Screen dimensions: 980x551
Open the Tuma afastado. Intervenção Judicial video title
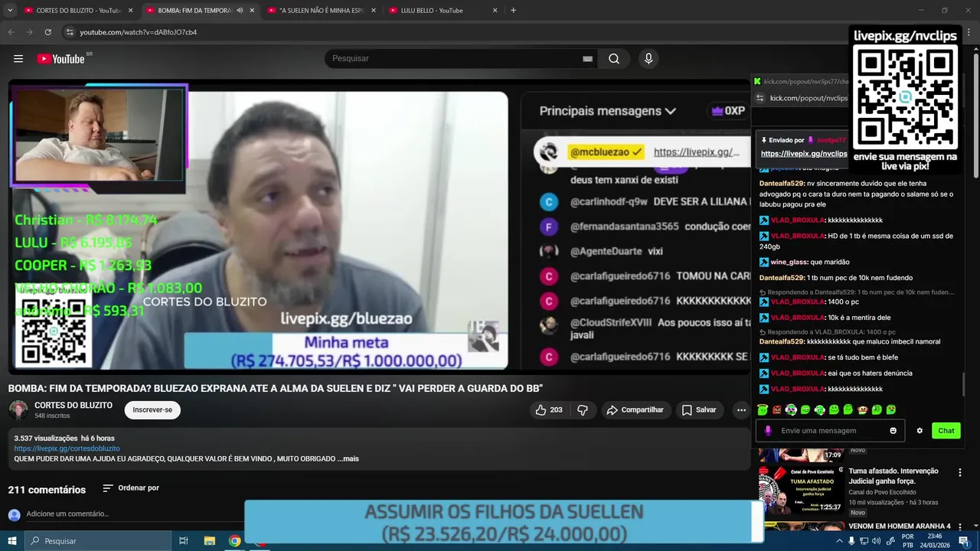(x=893, y=476)
